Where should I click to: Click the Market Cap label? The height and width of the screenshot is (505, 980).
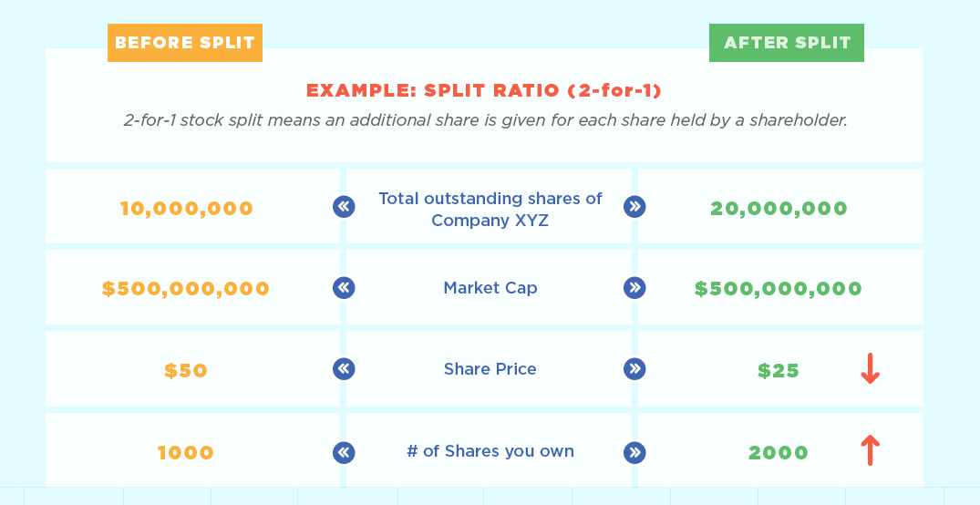[490, 287]
